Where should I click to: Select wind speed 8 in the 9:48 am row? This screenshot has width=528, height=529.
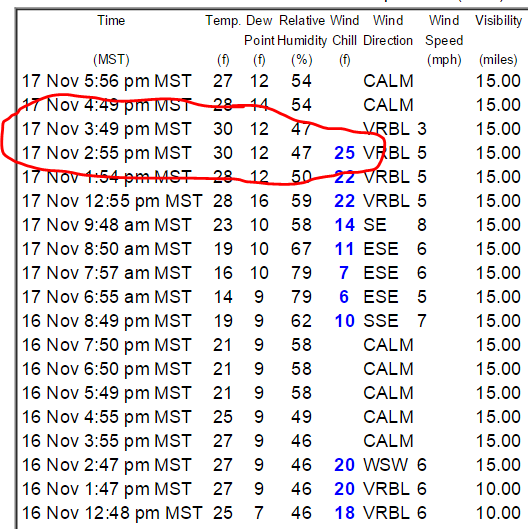422,225
